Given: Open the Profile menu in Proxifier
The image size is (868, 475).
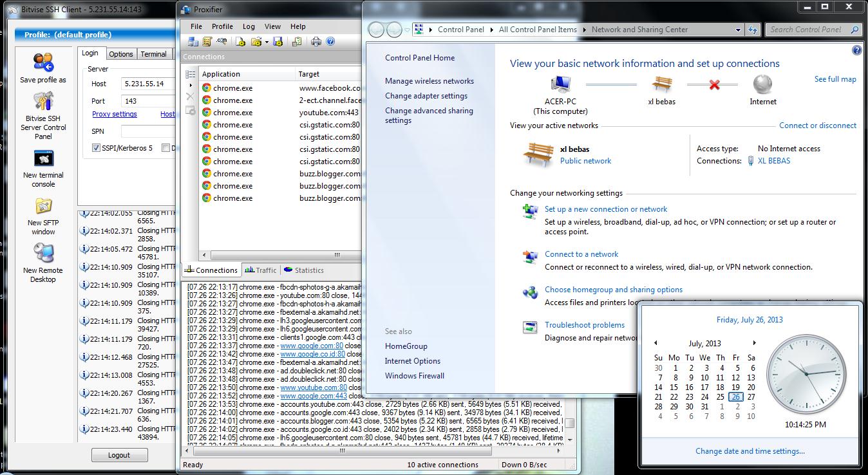Looking at the screenshot, I should pyautogui.click(x=222, y=26).
